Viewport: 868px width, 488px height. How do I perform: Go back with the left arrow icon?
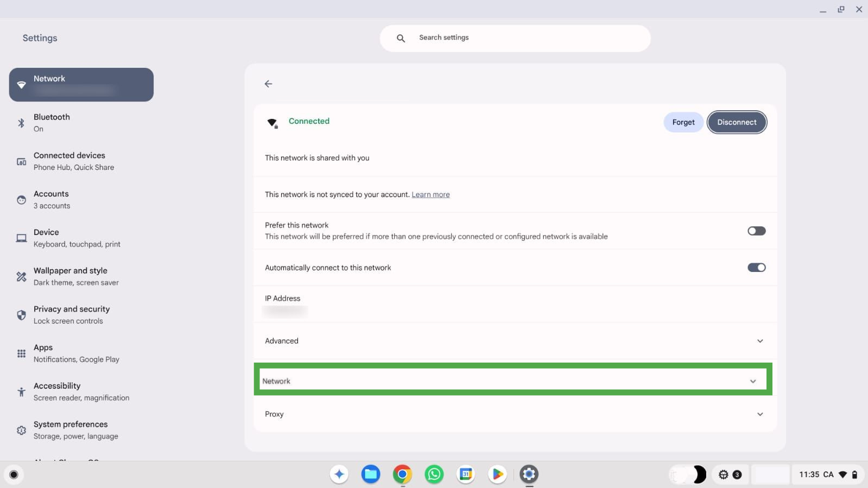pos(268,84)
